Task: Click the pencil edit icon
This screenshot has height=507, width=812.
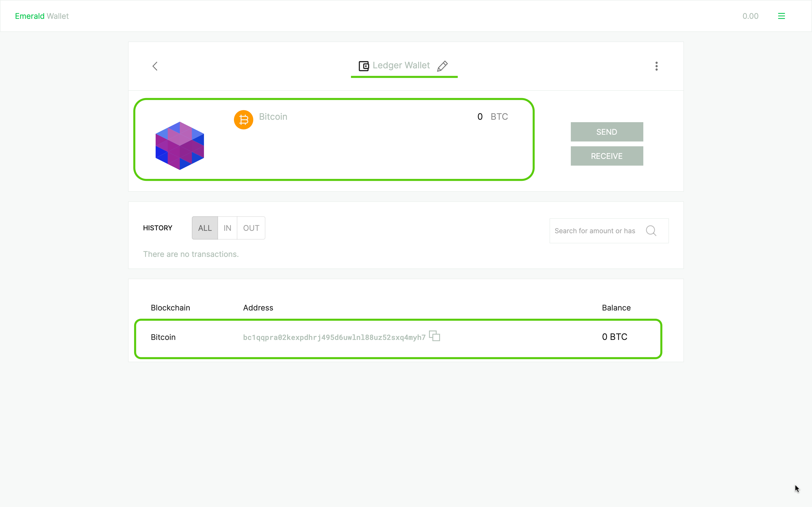Action: tap(442, 66)
